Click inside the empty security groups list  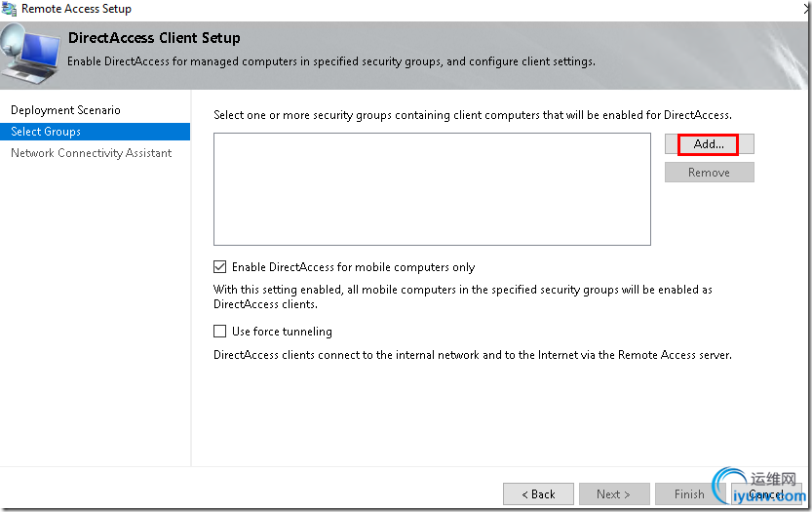pyautogui.click(x=432, y=188)
